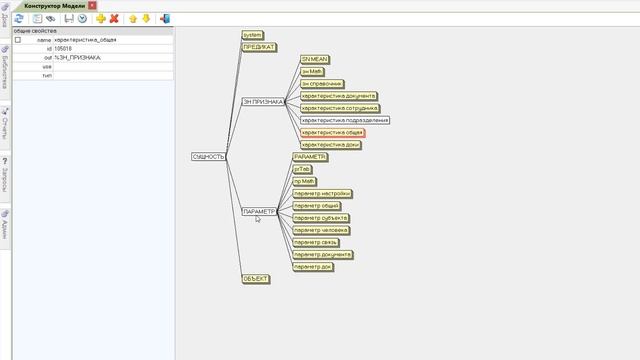Screen dimensions: 640x360
Task: Click the id value field 105018
Action: (x=113, y=49)
